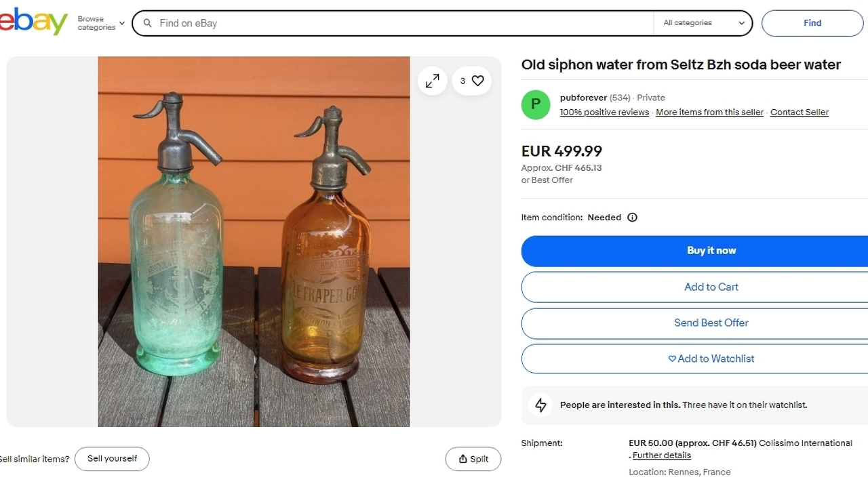
Task: Add item to Watchlist
Action: (711, 359)
